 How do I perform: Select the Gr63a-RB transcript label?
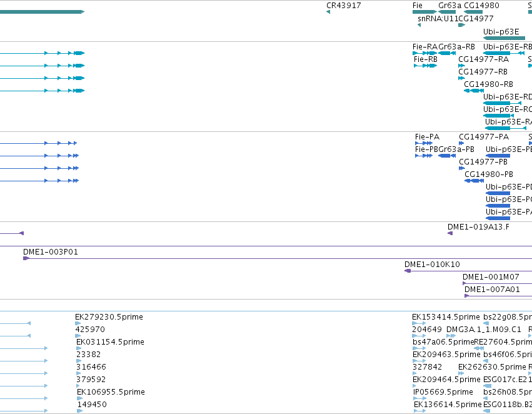tap(456, 47)
